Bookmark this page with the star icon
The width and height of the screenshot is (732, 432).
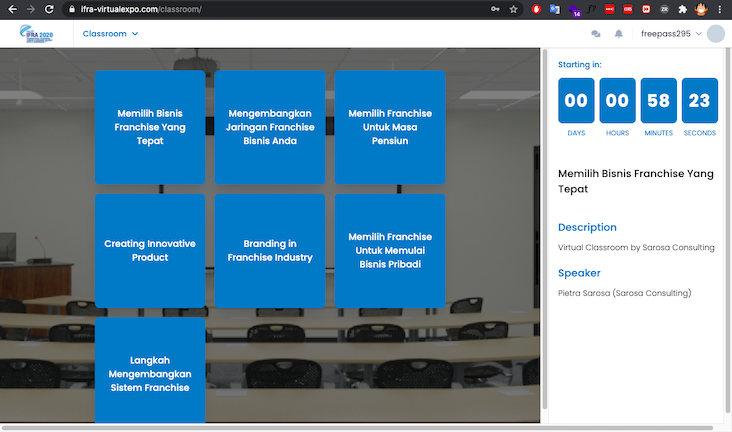tap(513, 9)
